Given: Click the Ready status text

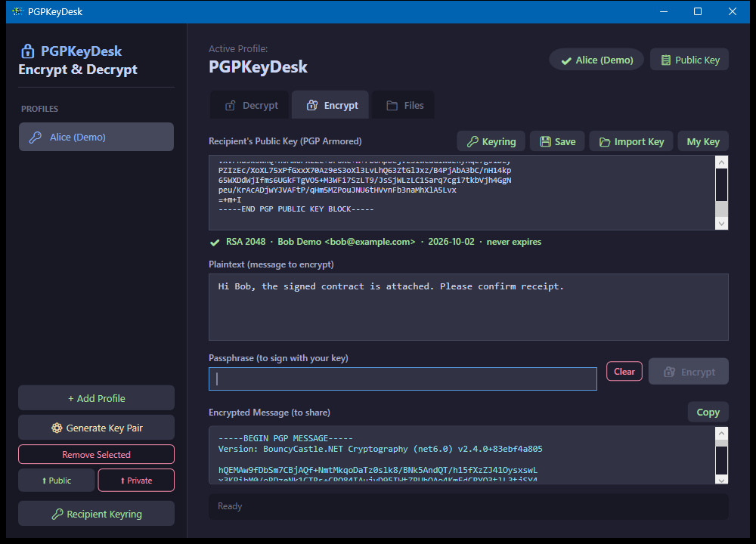Looking at the screenshot, I should point(230,506).
